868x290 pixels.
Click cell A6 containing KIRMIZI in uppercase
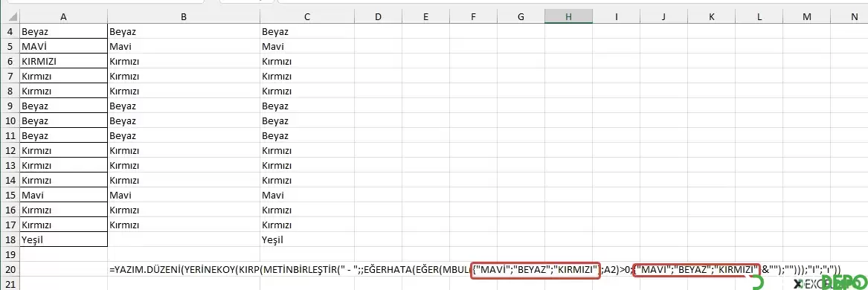point(64,62)
